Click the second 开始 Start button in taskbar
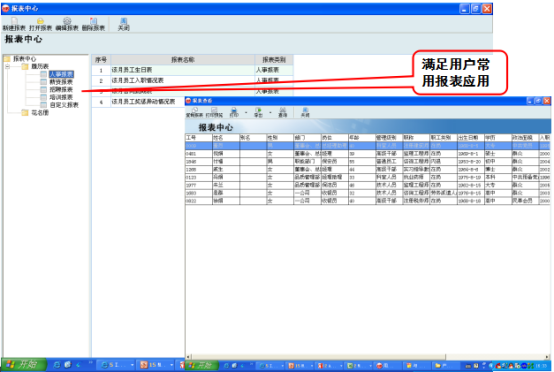The image size is (554, 372). [201, 366]
